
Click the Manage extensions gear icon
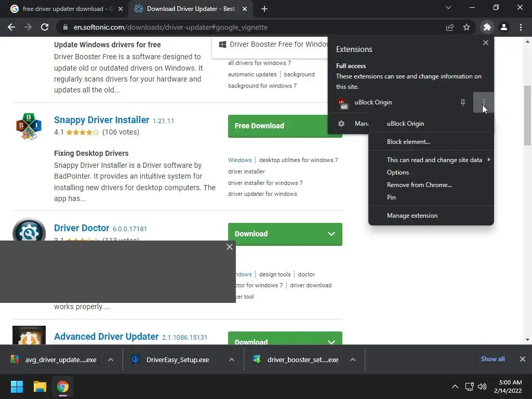click(341, 124)
